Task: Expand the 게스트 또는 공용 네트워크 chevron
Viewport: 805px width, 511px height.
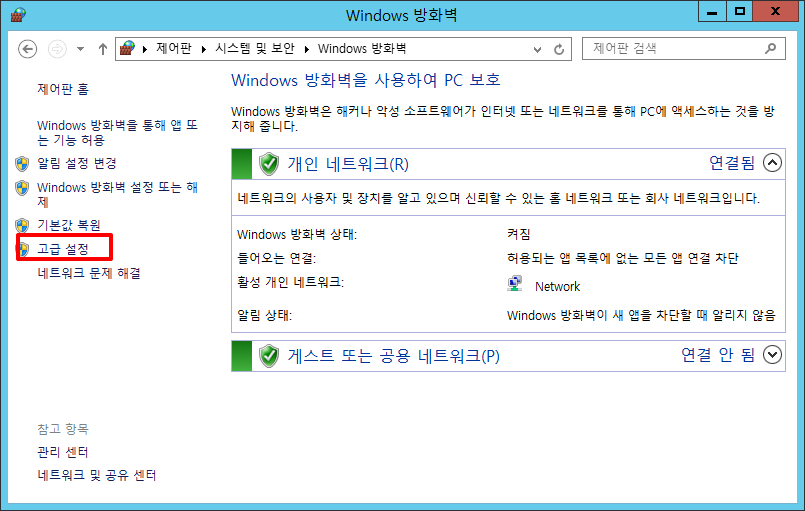Action: pyautogui.click(x=772, y=354)
